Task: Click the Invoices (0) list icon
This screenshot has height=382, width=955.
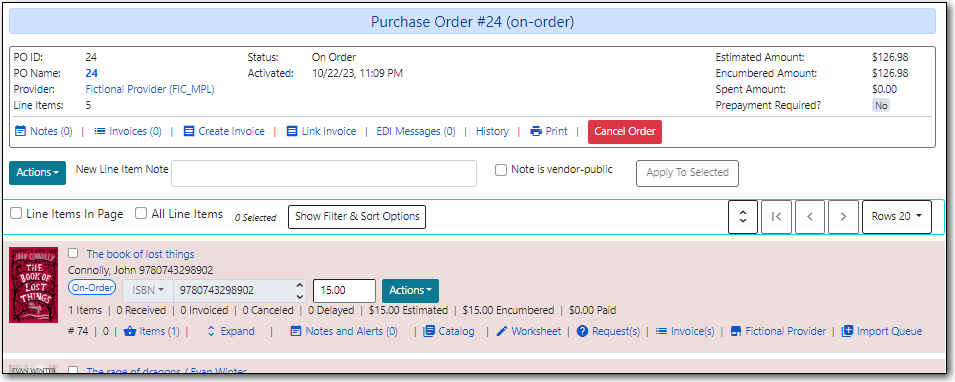Action: click(x=100, y=131)
